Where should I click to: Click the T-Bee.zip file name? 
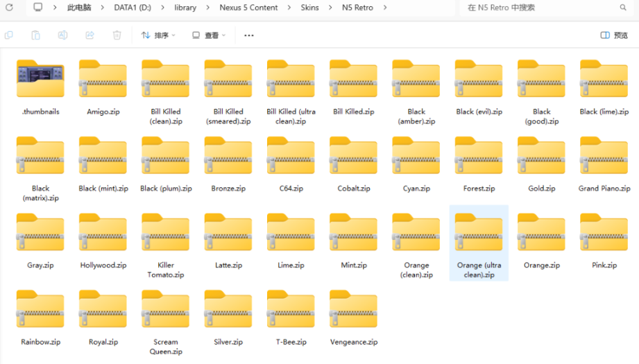click(x=291, y=342)
